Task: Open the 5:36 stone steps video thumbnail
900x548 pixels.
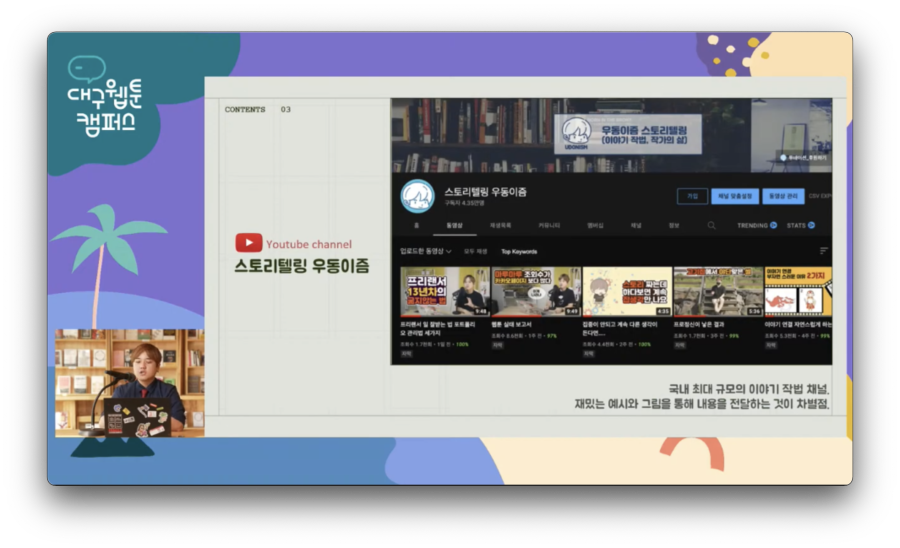Action: [718, 292]
